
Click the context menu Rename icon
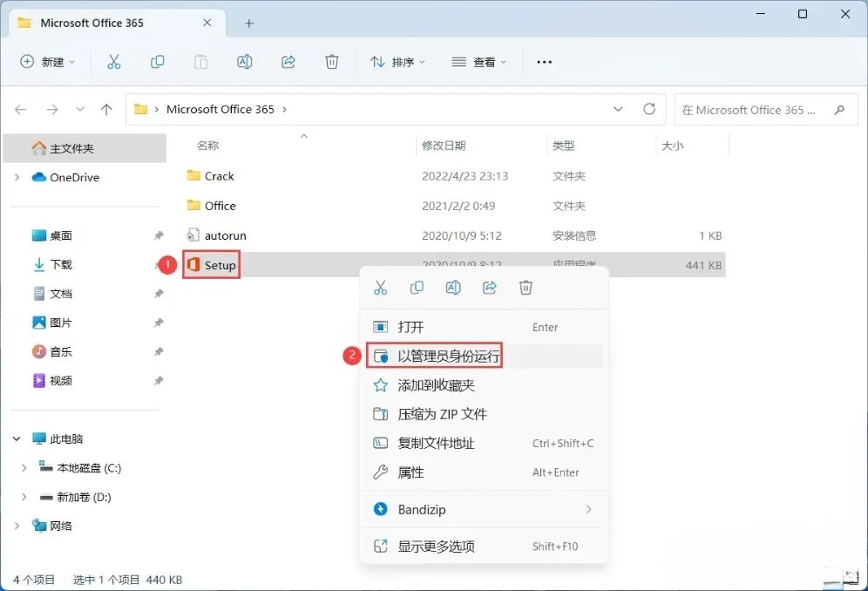pos(453,288)
